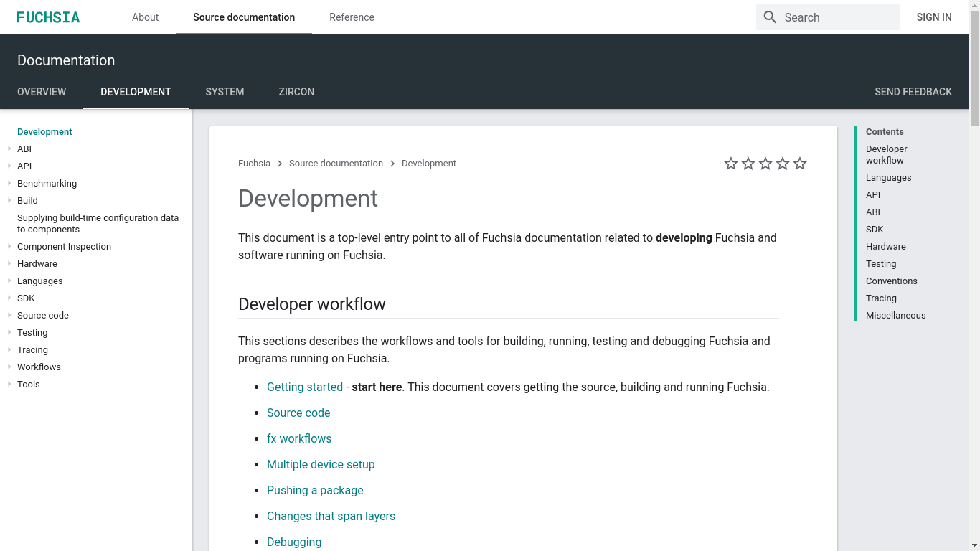980x551 pixels.
Task: Click Fuchsia in the breadcrumb
Action: click(x=254, y=164)
